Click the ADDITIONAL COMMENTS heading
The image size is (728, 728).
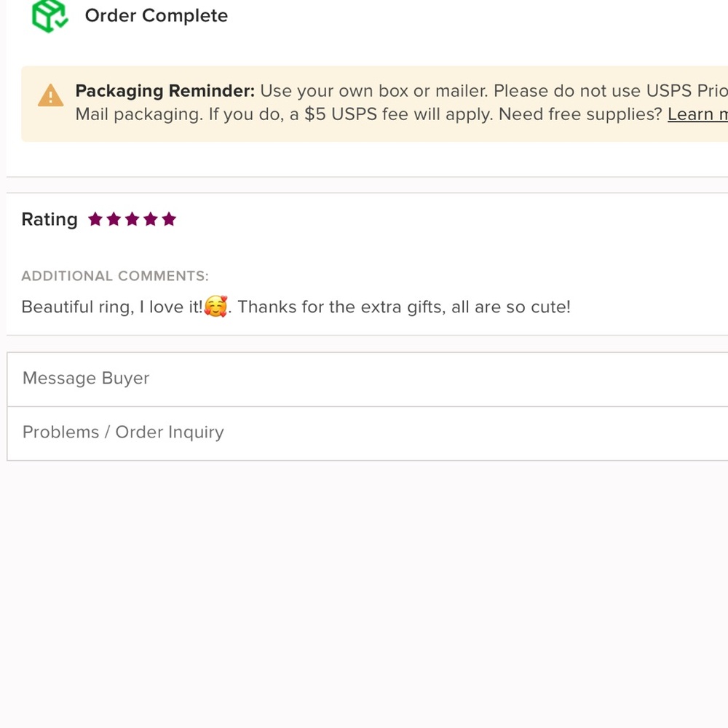click(x=115, y=276)
